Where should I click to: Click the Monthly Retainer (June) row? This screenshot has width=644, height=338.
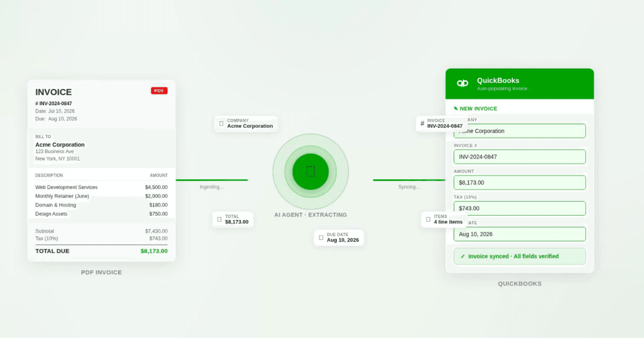[101, 196]
